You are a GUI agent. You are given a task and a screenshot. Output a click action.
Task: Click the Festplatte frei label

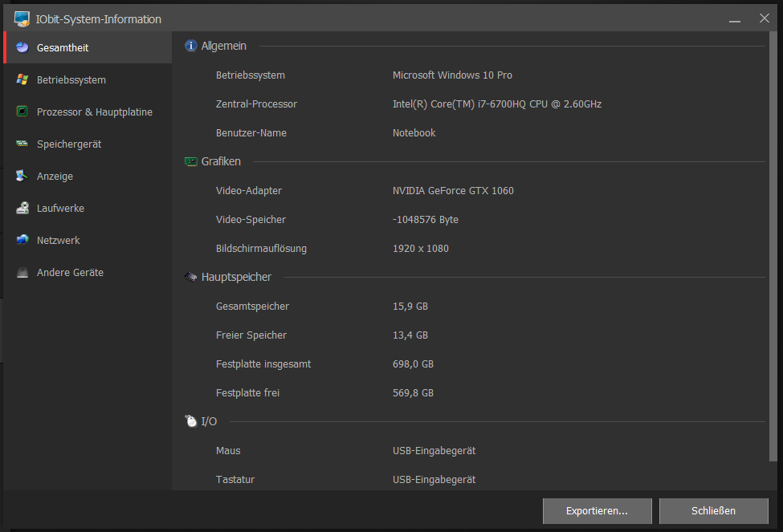tap(247, 393)
